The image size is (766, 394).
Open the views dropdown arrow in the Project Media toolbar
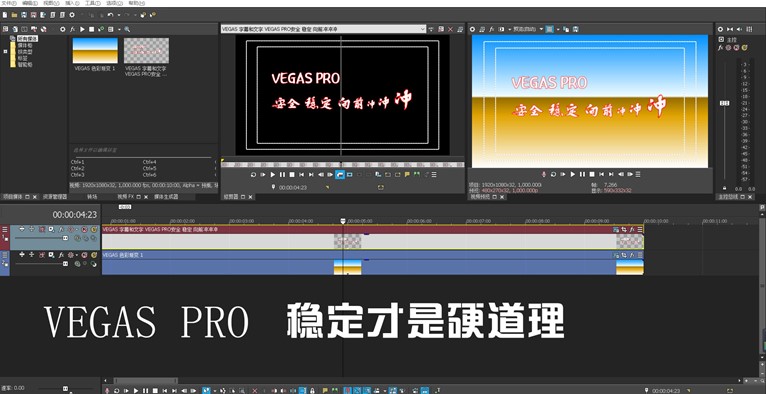click(x=119, y=29)
